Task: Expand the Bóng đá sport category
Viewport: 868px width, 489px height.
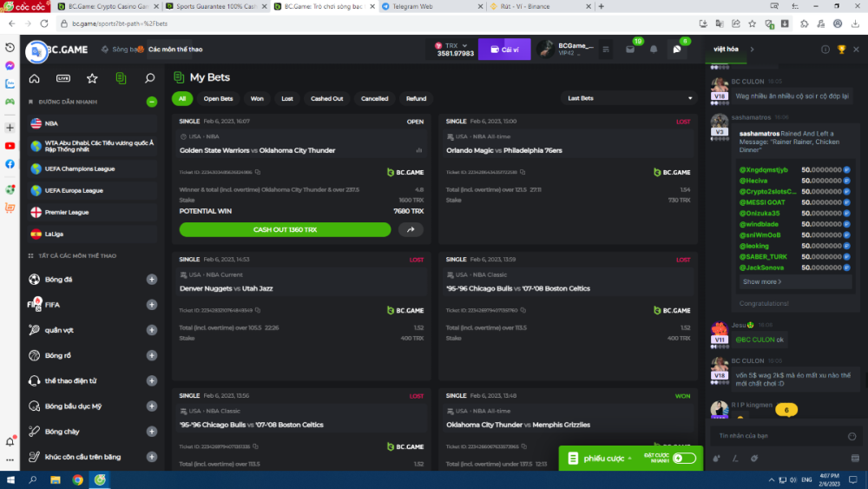Action: 152,280
